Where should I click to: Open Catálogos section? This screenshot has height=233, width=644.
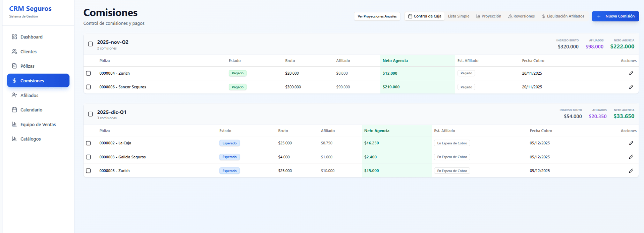38,139
